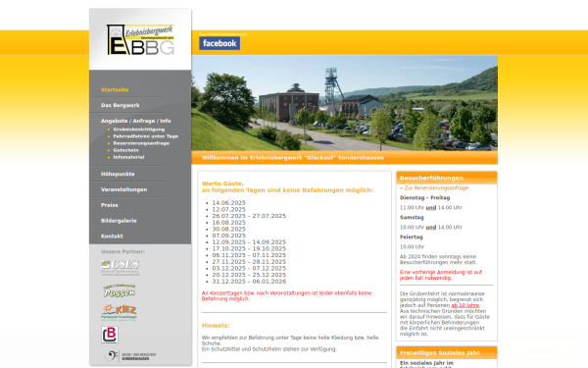Open the Sondershausen Musik- und Bergstadt logo

[x=129, y=356]
